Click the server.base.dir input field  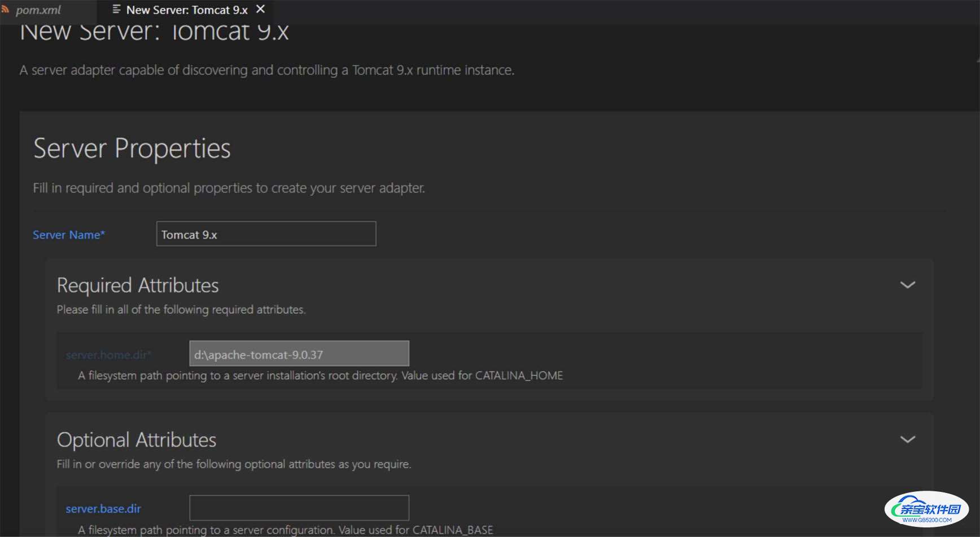(299, 508)
